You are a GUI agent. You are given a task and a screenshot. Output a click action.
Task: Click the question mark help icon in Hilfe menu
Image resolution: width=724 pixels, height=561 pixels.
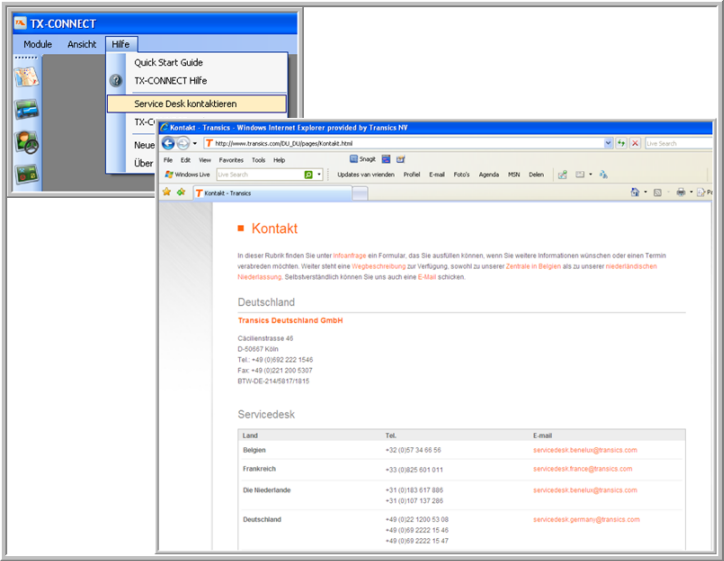click(116, 80)
